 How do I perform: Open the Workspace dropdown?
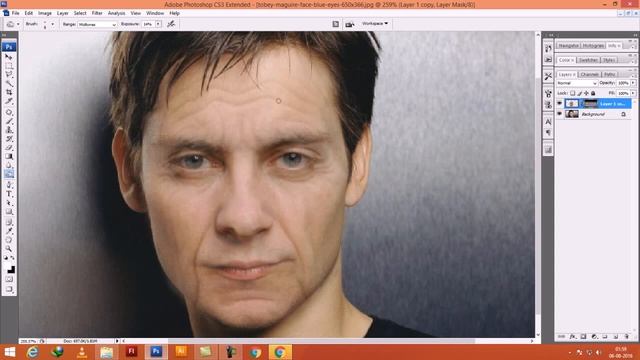tap(375, 24)
